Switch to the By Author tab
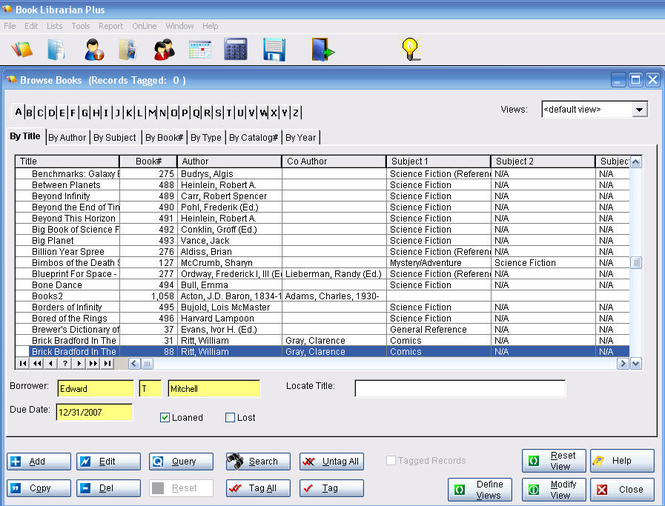This screenshot has height=506, width=665. (x=67, y=137)
